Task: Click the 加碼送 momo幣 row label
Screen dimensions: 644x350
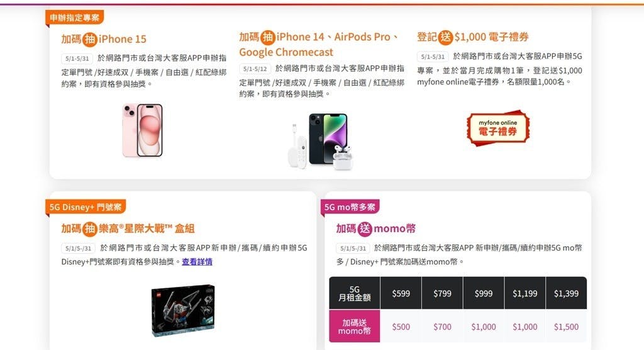Action: click(x=355, y=327)
